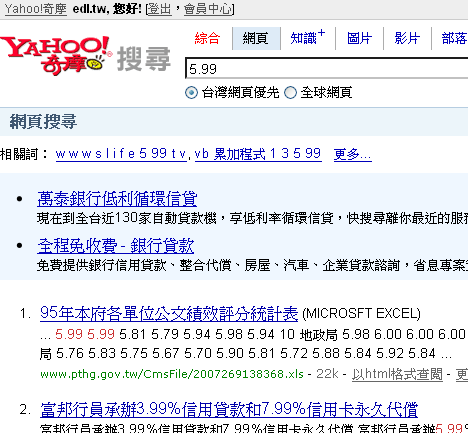468x433 pixels.
Task: Select the 台灣網頁優先 radio button
Action: tap(191, 92)
